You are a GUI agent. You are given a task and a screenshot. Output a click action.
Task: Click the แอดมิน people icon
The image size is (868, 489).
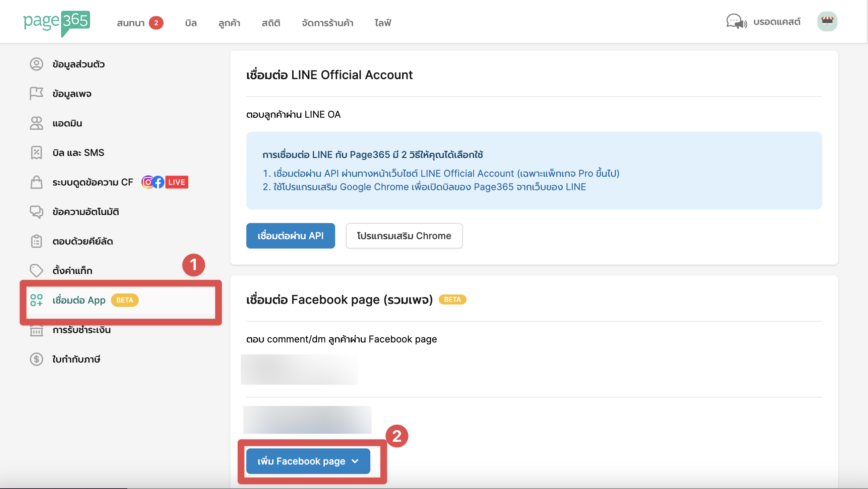click(x=37, y=123)
